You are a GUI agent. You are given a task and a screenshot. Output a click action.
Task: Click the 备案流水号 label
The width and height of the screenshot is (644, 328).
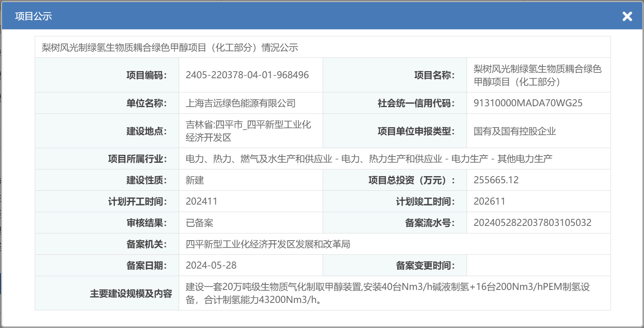tap(430, 223)
